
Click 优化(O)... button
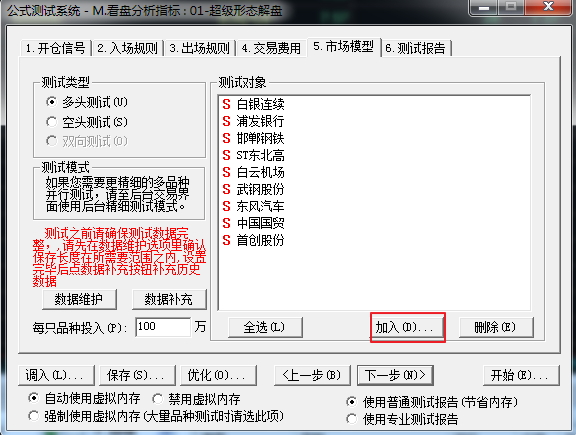[218, 375]
